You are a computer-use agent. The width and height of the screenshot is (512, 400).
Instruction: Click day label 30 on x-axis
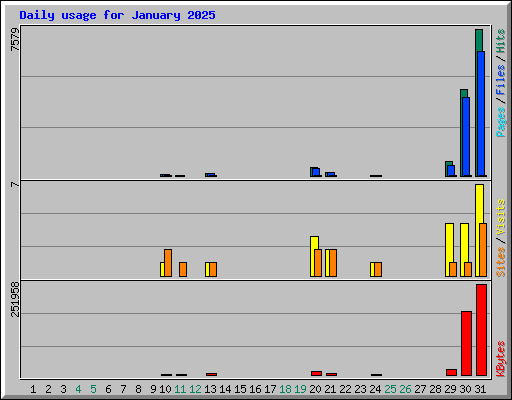(x=465, y=389)
